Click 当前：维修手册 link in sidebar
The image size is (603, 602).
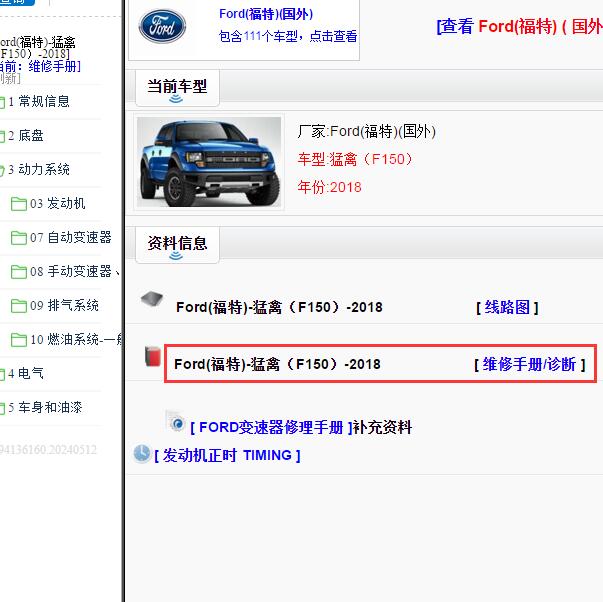40,66
